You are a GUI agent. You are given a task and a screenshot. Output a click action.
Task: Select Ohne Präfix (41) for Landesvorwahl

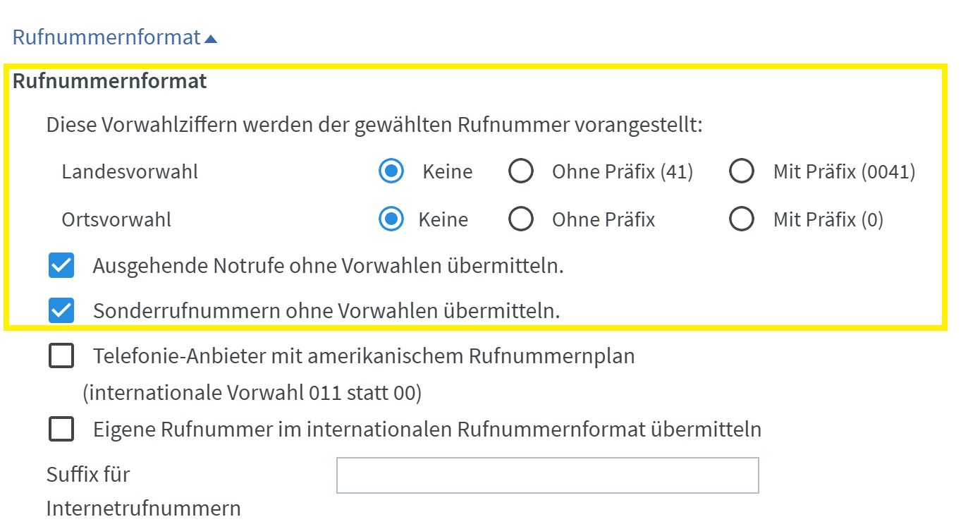[521, 171]
